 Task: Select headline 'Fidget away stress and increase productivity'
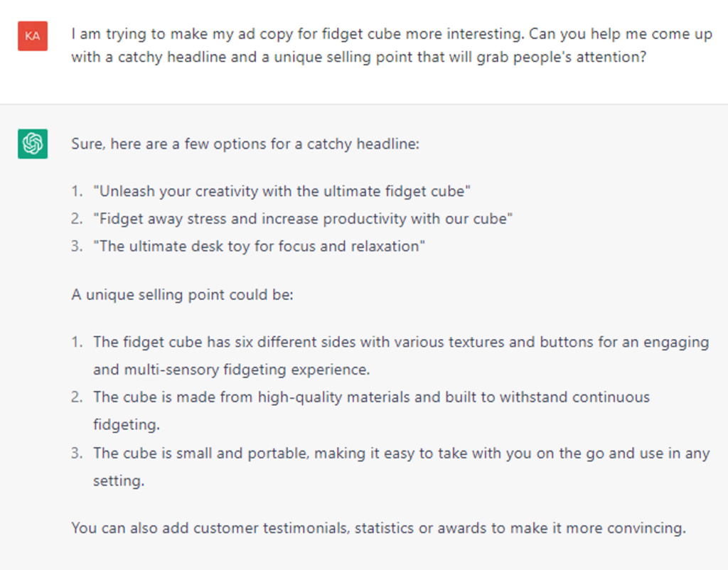303,219
